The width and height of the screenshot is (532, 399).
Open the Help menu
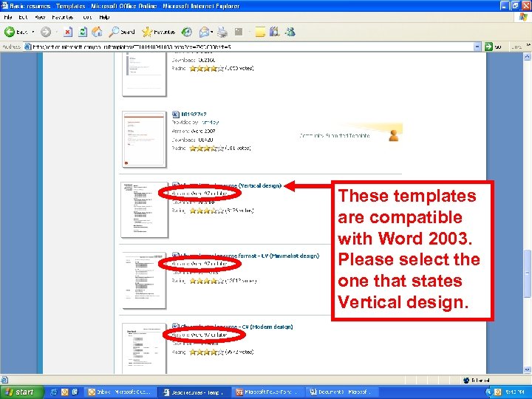pyautogui.click(x=104, y=17)
